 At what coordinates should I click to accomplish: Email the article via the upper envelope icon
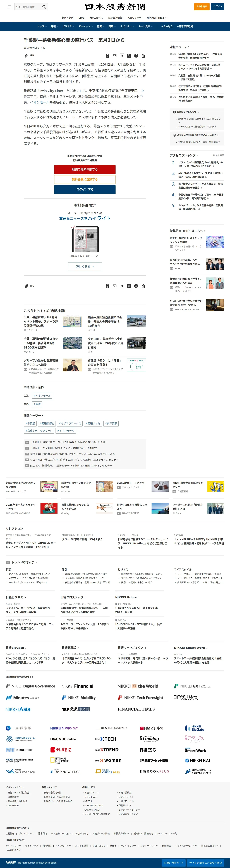[x=114, y=56]
